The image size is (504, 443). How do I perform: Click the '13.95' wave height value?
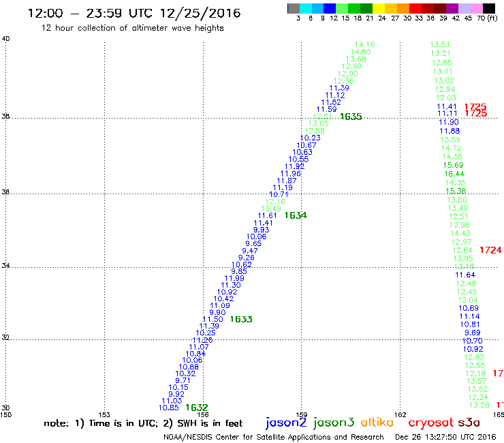pos(463,258)
